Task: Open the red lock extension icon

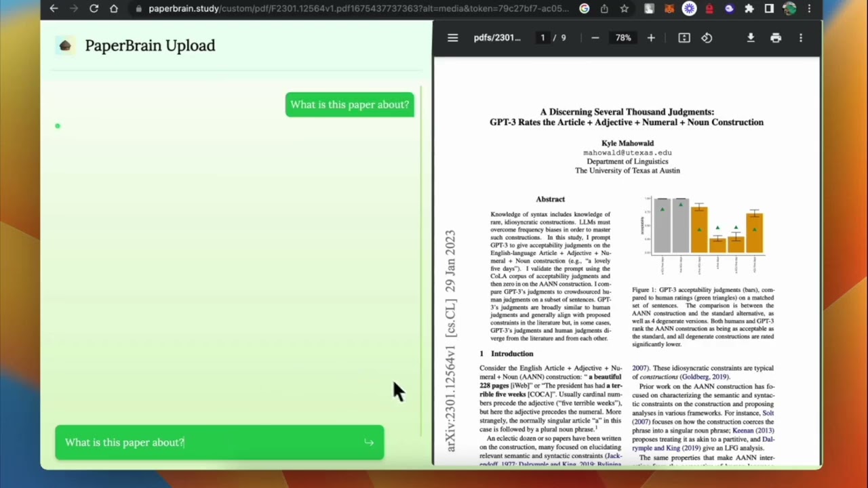Action: 709,9
